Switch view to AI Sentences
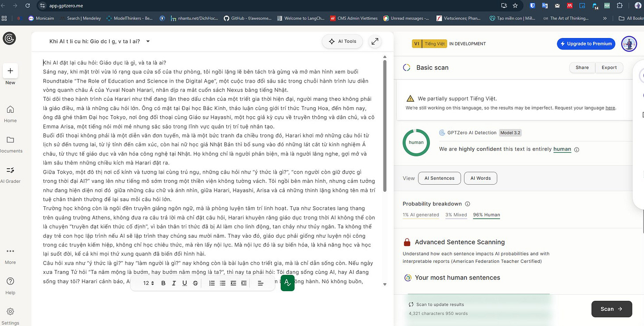The width and height of the screenshot is (644, 326). pyautogui.click(x=439, y=178)
